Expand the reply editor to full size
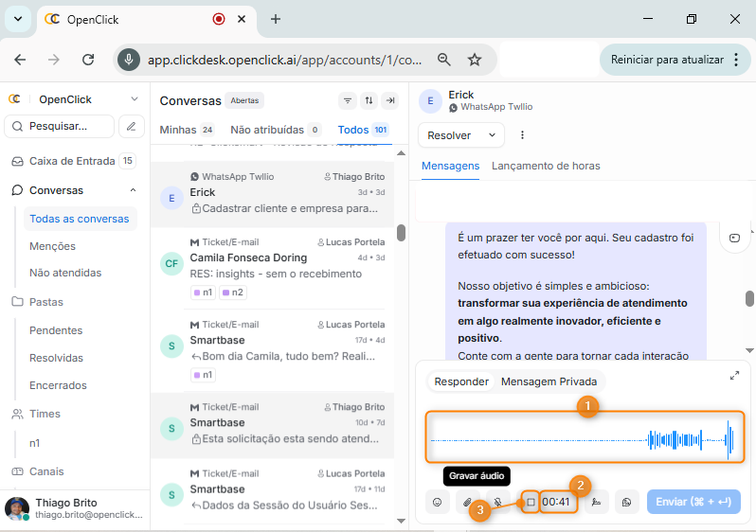 tap(734, 376)
